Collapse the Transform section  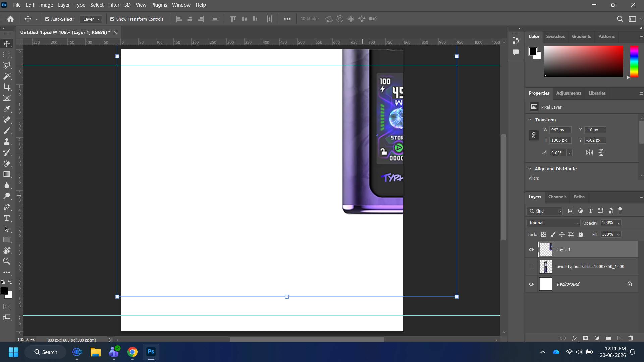[530, 120]
